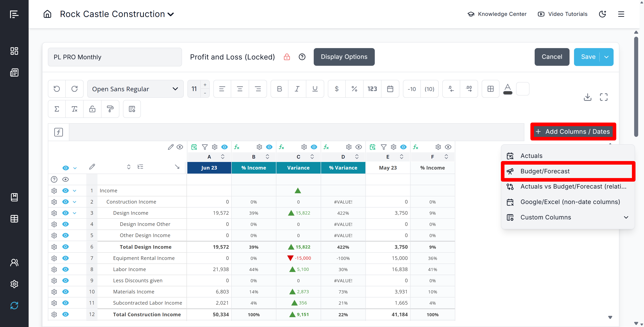Image resolution: width=644 pixels, height=327 pixels.
Task: Enter fullscreen with expand icon
Action: pyautogui.click(x=604, y=97)
